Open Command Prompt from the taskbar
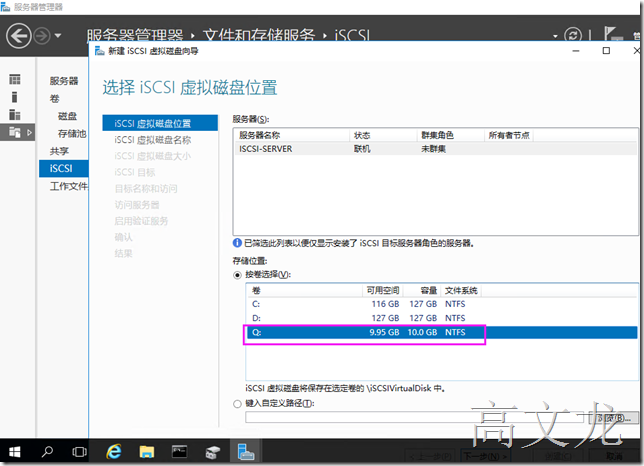 coord(179,452)
